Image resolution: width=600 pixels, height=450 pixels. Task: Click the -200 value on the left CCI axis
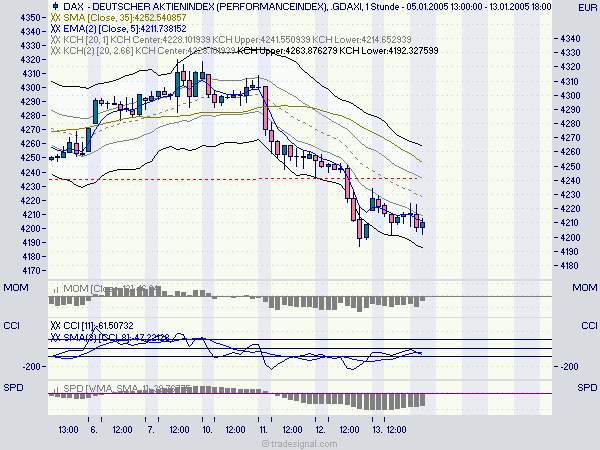click(31, 367)
